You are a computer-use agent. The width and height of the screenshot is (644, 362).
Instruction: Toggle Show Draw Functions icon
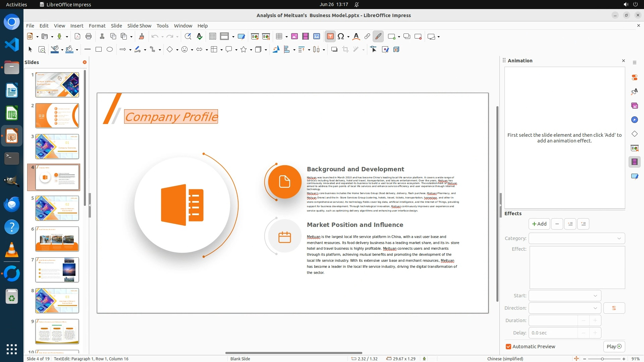pyautogui.click(x=378, y=37)
